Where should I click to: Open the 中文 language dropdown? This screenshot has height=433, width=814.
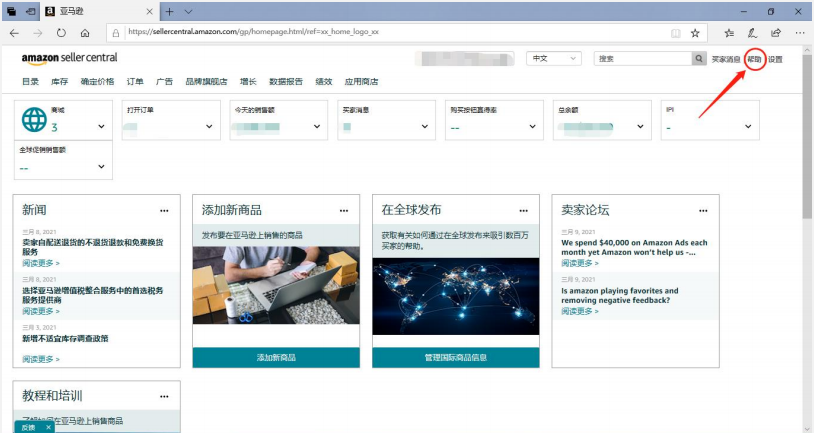tap(554, 59)
